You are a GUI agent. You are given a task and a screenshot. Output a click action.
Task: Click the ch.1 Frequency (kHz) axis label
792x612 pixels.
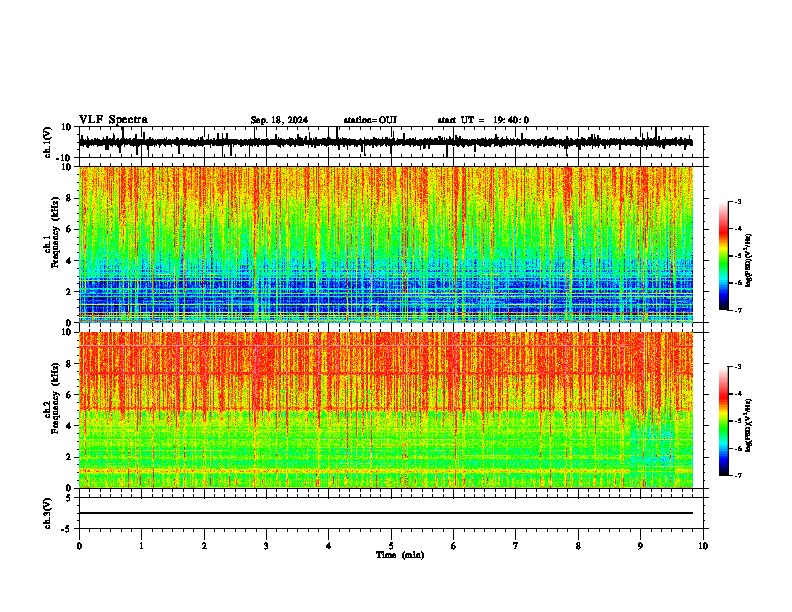click(51, 231)
